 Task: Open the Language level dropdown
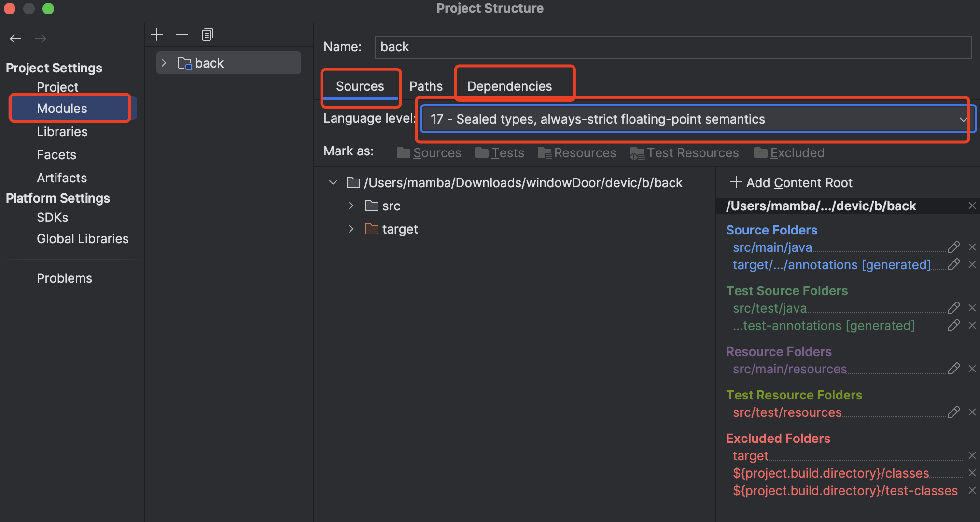click(695, 119)
